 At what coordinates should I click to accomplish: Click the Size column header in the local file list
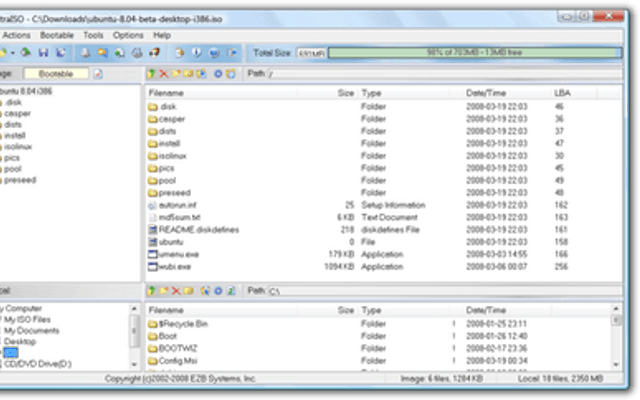tap(327, 310)
